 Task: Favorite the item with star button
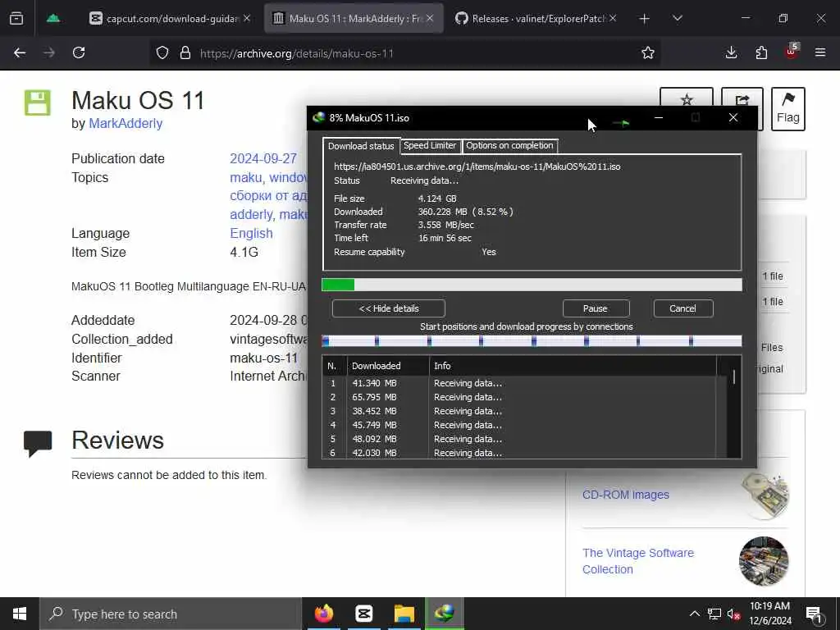687,98
